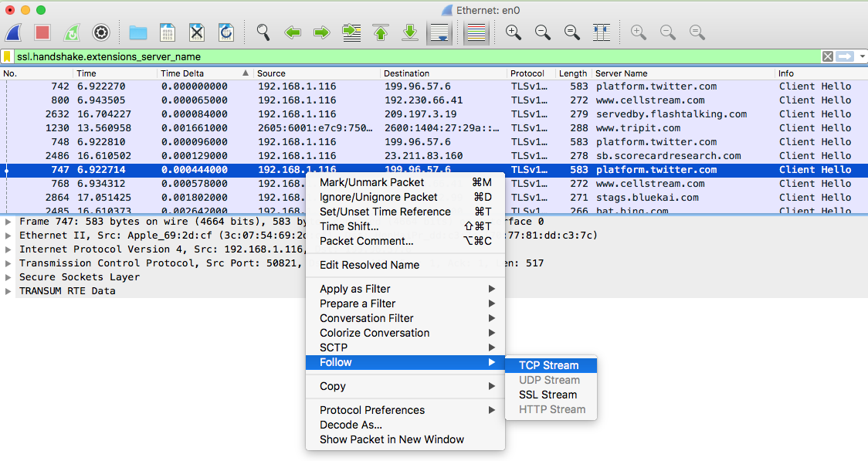Click inside the display filter field
The height and width of the screenshot is (461, 868).
click(309, 56)
